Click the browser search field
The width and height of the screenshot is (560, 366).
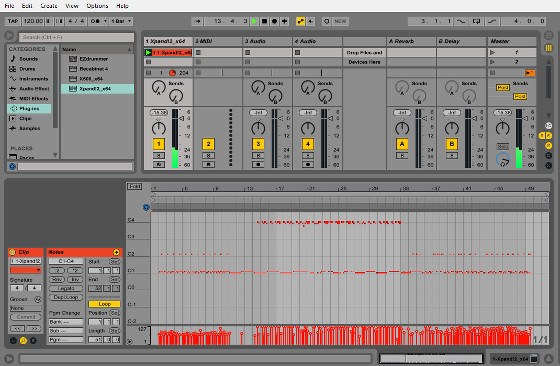[76, 37]
